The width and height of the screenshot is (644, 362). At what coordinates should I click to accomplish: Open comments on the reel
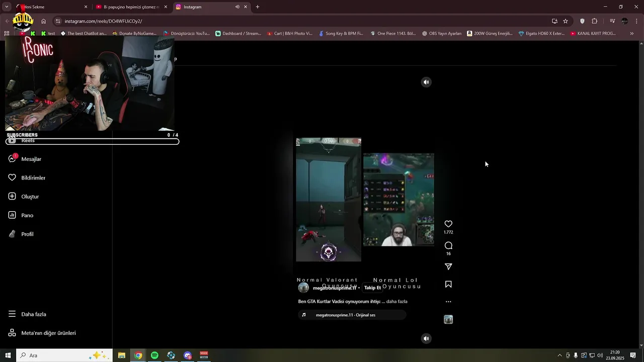448,246
